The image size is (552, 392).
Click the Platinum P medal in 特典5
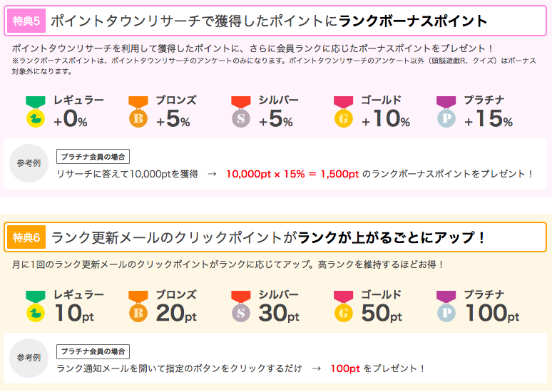tap(446, 112)
